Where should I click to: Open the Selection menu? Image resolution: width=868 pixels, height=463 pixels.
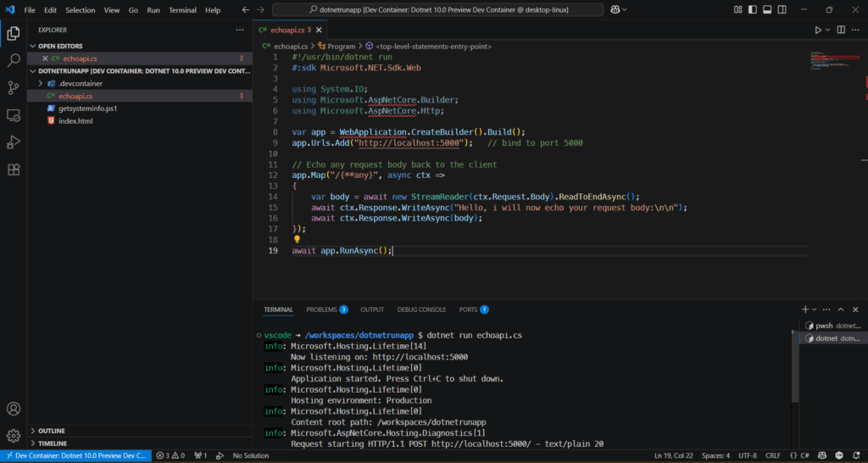pyautogui.click(x=81, y=10)
